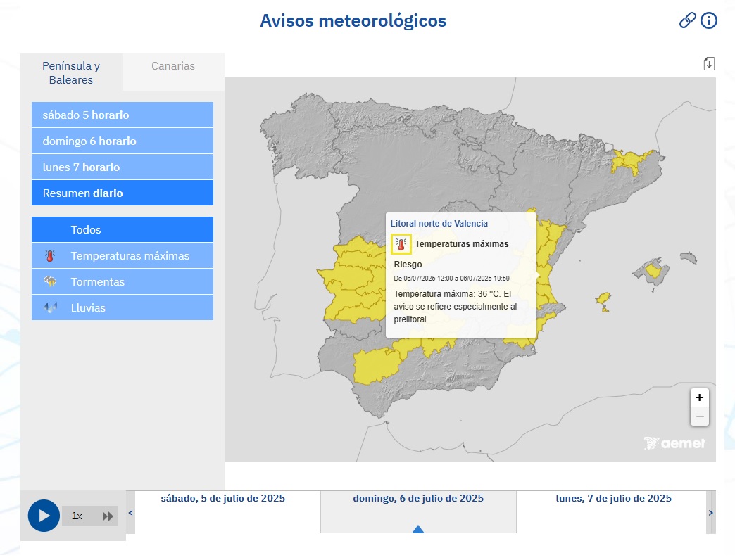
Task: Select sábado 5 horario view
Action: click(122, 115)
